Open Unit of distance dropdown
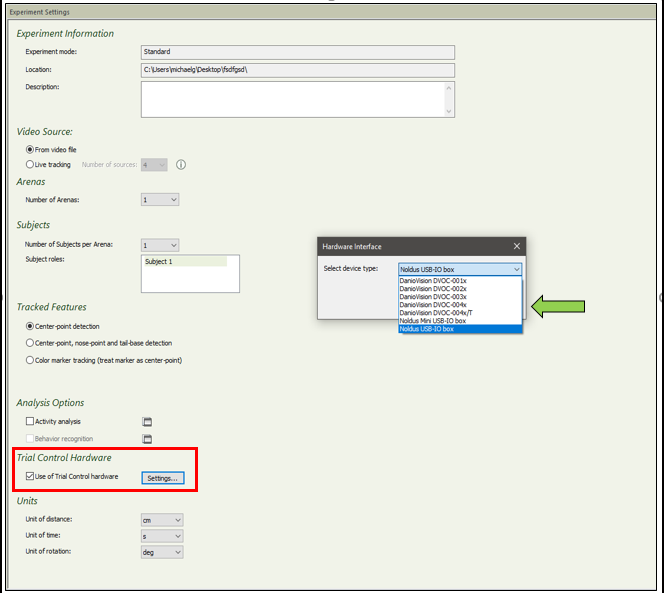 pos(162,520)
